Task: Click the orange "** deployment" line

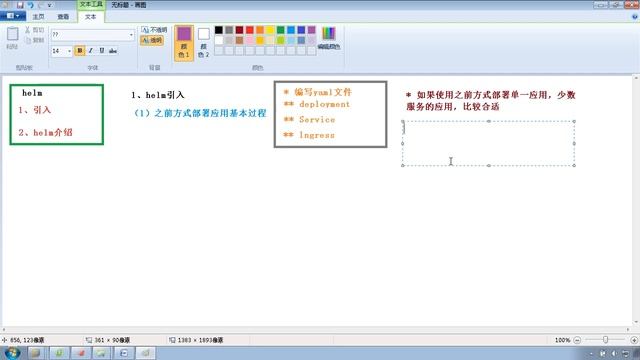Action: [317, 104]
